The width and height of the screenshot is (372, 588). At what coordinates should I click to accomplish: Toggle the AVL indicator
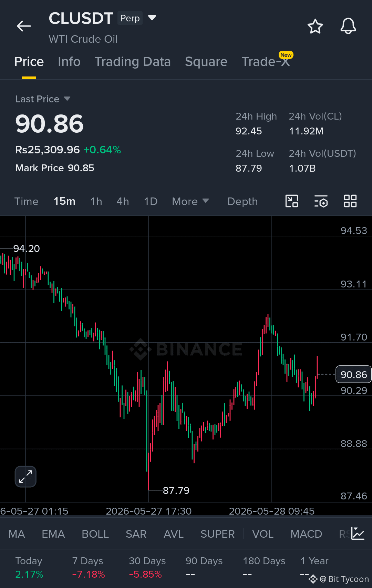[174, 534]
